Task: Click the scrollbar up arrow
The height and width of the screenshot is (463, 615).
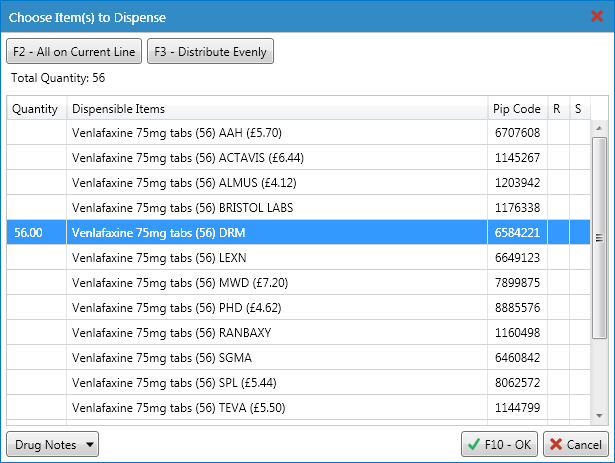Action: pos(599,128)
